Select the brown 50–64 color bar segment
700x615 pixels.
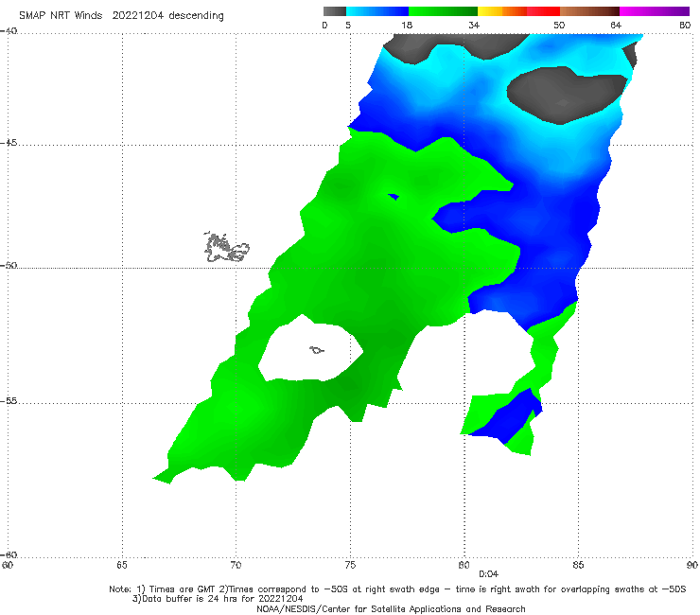pos(589,11)
